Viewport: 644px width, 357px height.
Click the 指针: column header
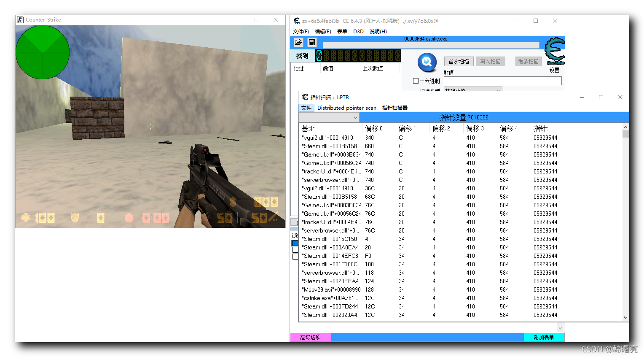[577, 128]
